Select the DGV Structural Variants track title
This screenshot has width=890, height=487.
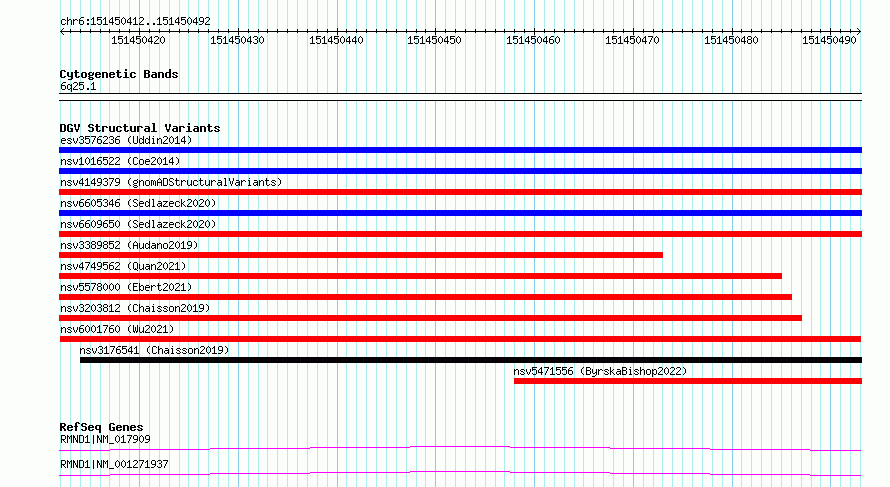(140, 128)
